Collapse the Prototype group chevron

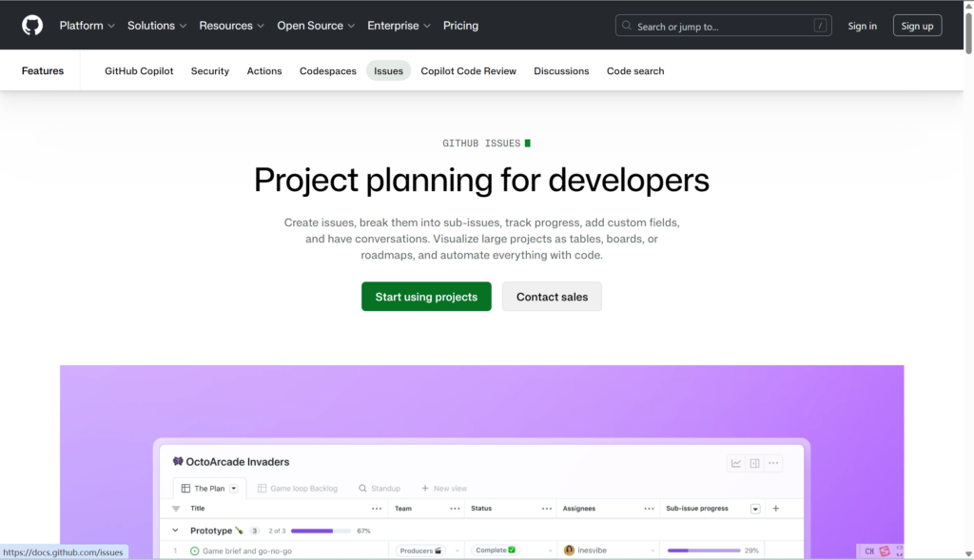click(175, 531)
